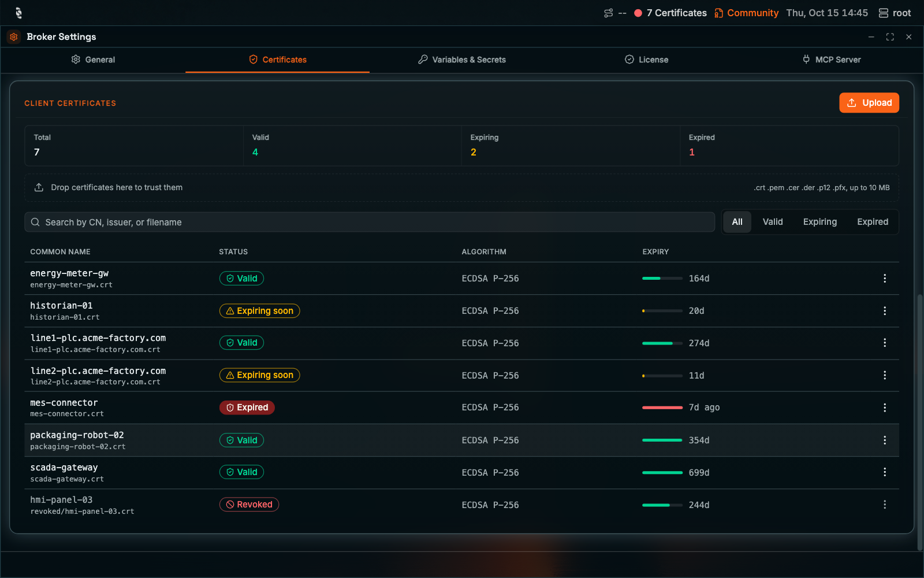Switch to the General tab
Screen dimensions: 924x578
pyautogui.click(x=93, y=60)
